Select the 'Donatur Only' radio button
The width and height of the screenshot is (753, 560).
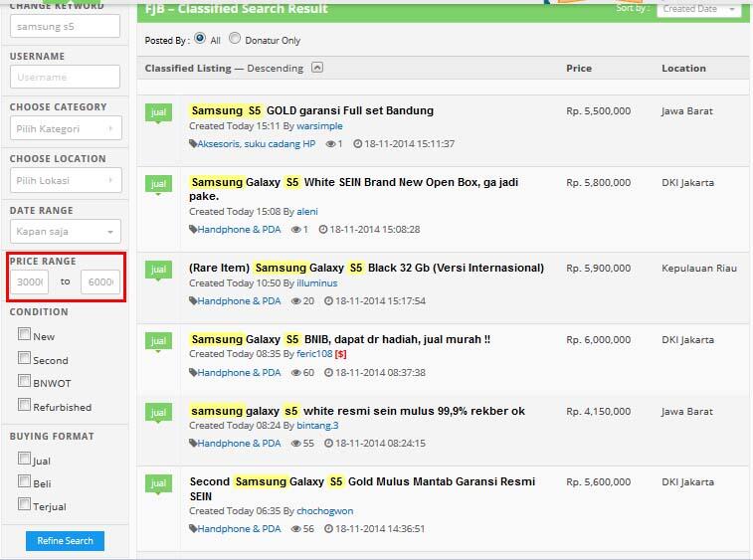pyautogui.click(x=235, y=39)
